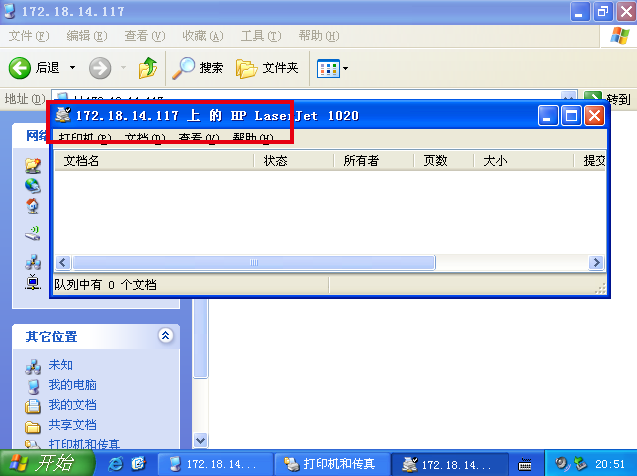Collapse the 其它位置 panel chevron
This screenshot has width=637, height=476.
(165, 336)
